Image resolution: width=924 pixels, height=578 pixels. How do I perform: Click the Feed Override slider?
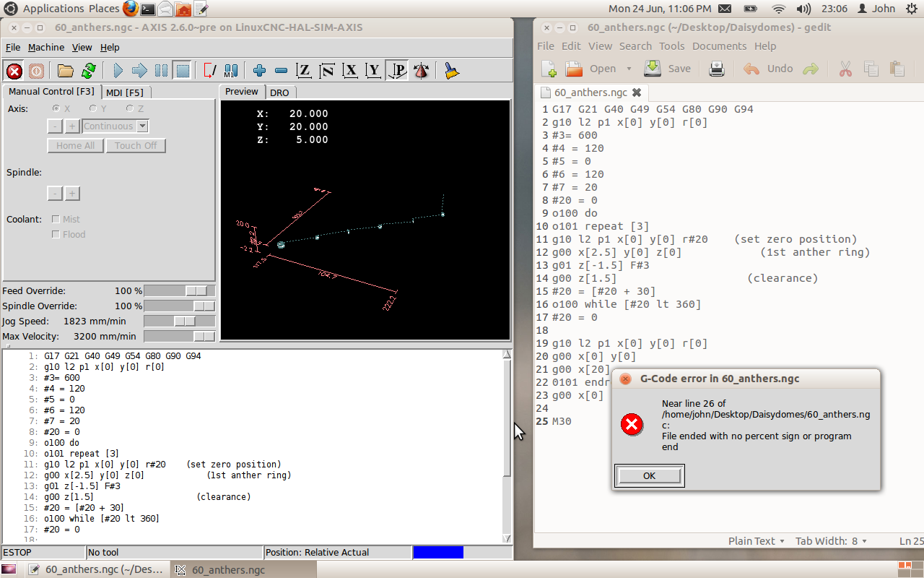click(180, 290)
